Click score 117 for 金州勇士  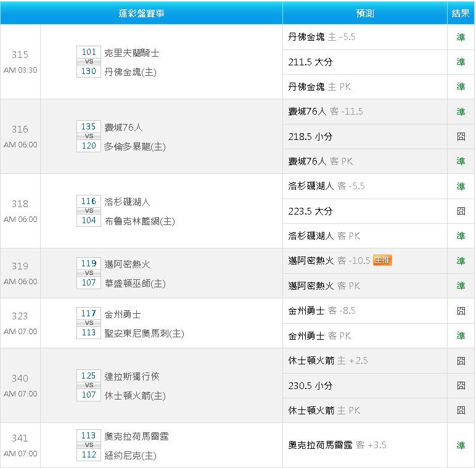pyautogui.click(x=89, y=313)
